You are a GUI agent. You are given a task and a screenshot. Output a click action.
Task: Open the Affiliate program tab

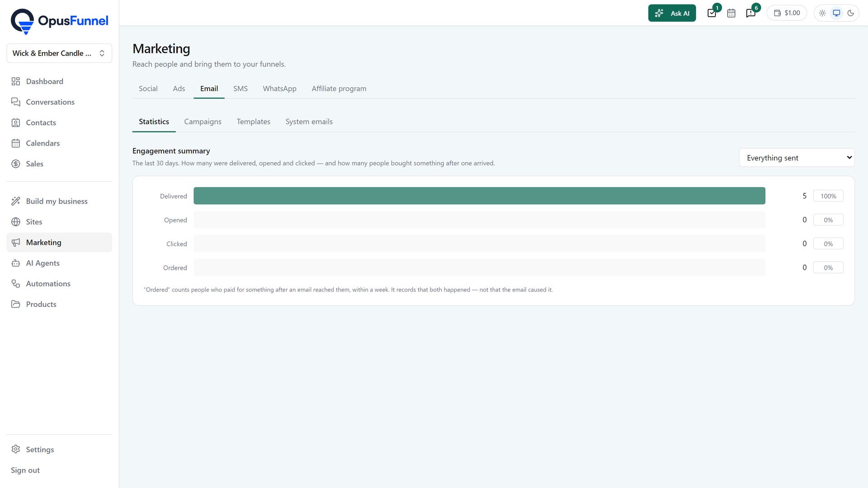pos(339,89)
